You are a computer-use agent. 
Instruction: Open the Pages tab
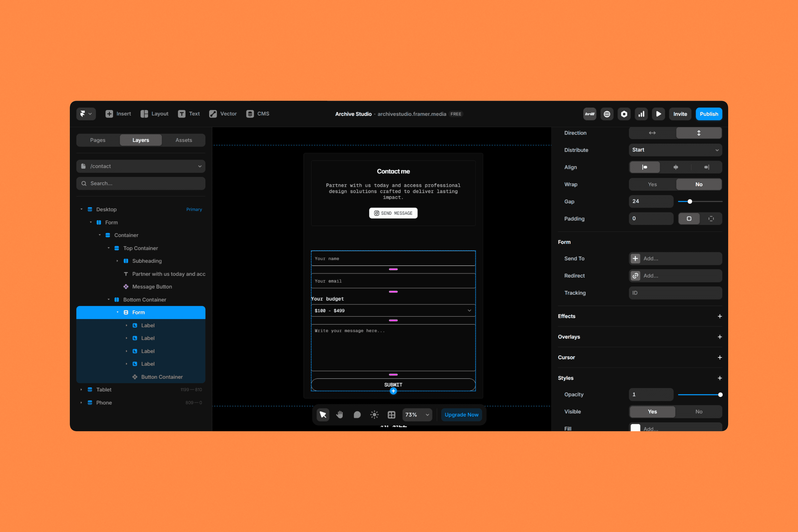[98, 140]
